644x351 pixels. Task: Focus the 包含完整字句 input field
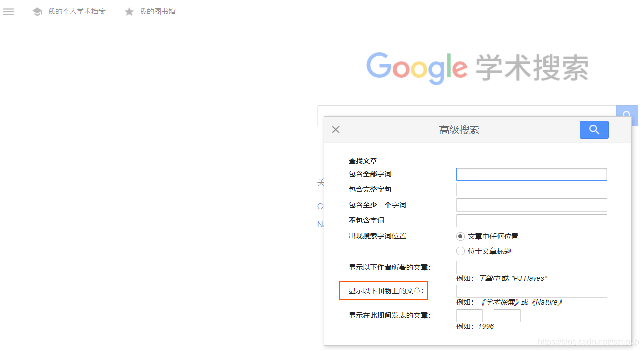(531, 189)
